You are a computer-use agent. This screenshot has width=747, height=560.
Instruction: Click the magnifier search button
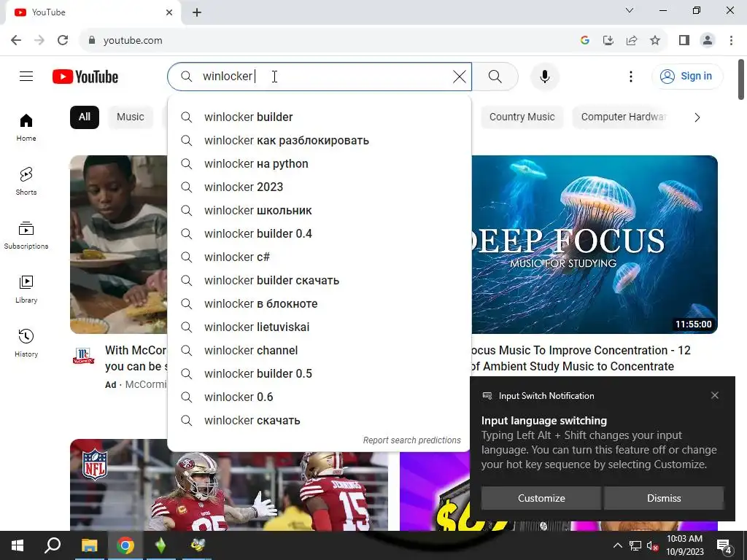point(495,76)
